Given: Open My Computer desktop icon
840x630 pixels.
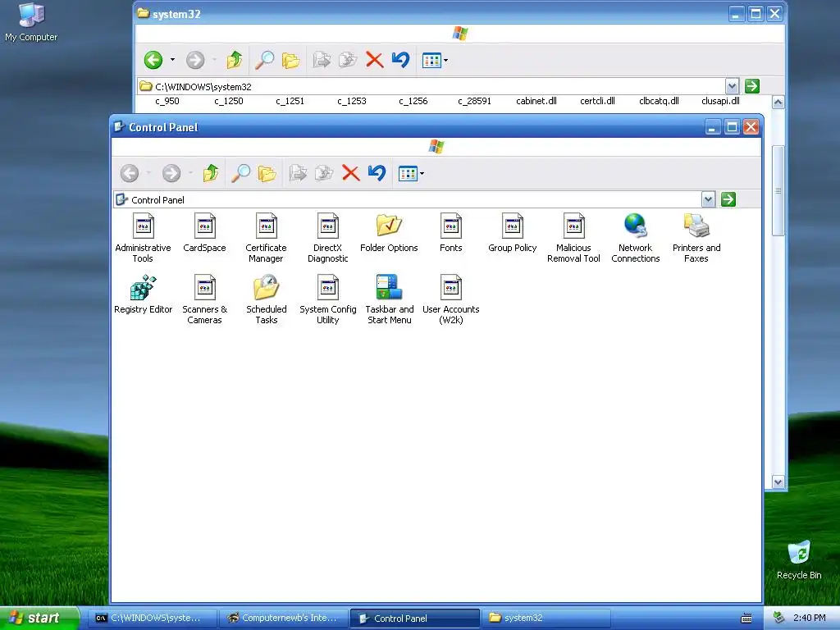Looking at the screenshot, I should (31, 22).
